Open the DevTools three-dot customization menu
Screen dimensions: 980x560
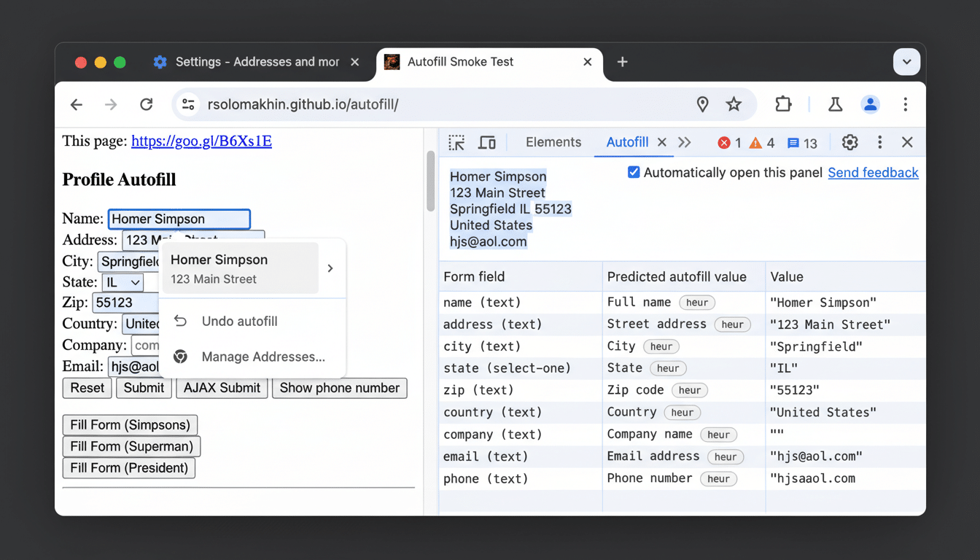(x=879, y=142)
